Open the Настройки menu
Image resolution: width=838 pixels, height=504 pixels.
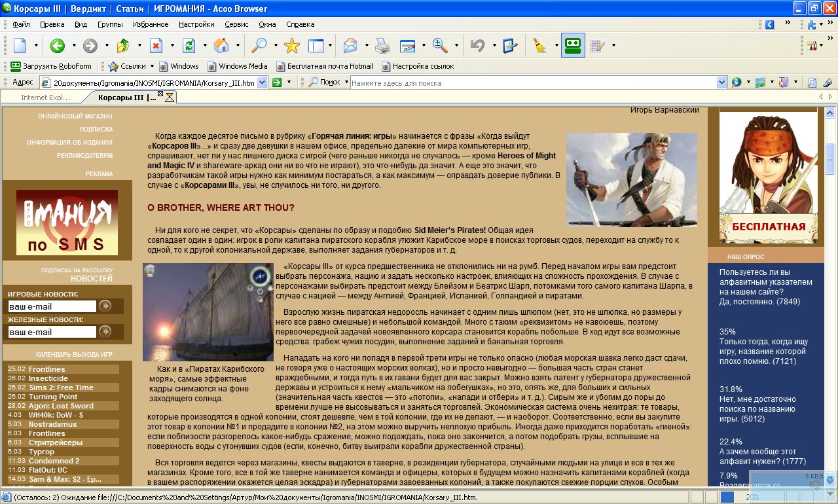pyautogui.click(x=196, y=24)
